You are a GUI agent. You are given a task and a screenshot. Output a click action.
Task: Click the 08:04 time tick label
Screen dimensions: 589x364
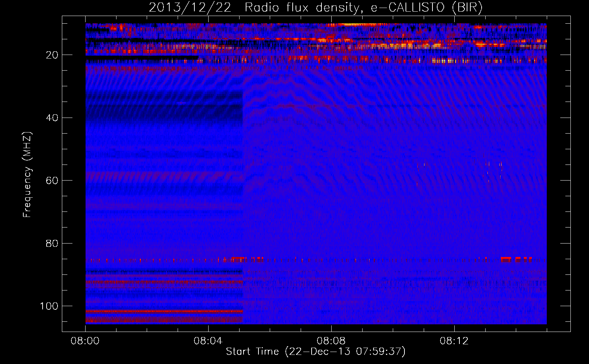(208, 341)
